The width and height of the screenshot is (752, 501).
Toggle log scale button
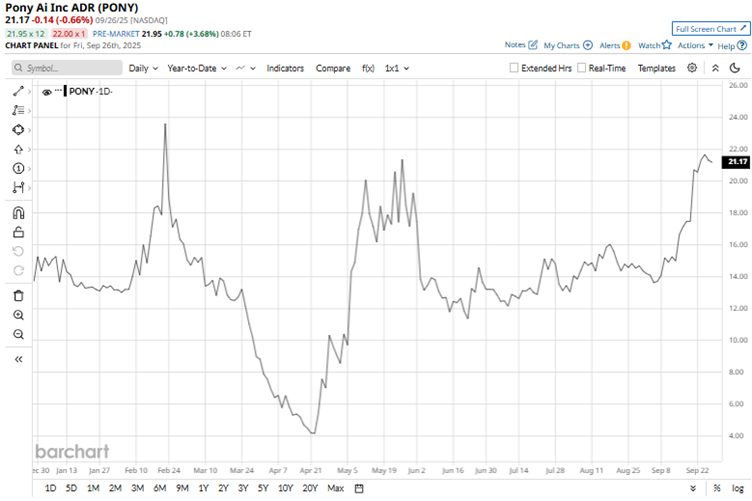click(738, 488)
